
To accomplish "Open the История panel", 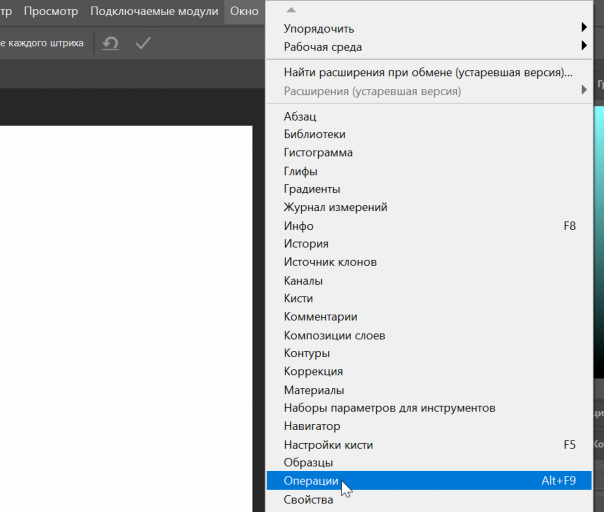I will pos(429,244).
